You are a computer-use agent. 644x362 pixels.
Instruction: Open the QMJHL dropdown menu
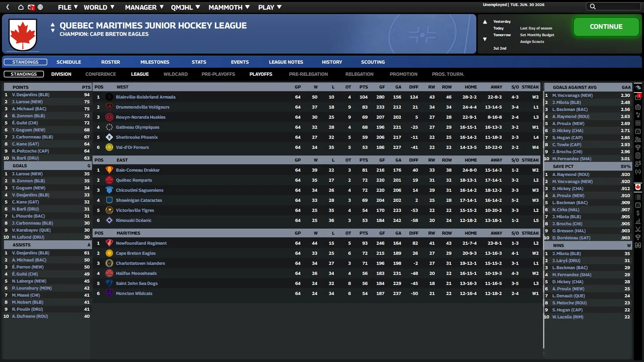point(185,7)
